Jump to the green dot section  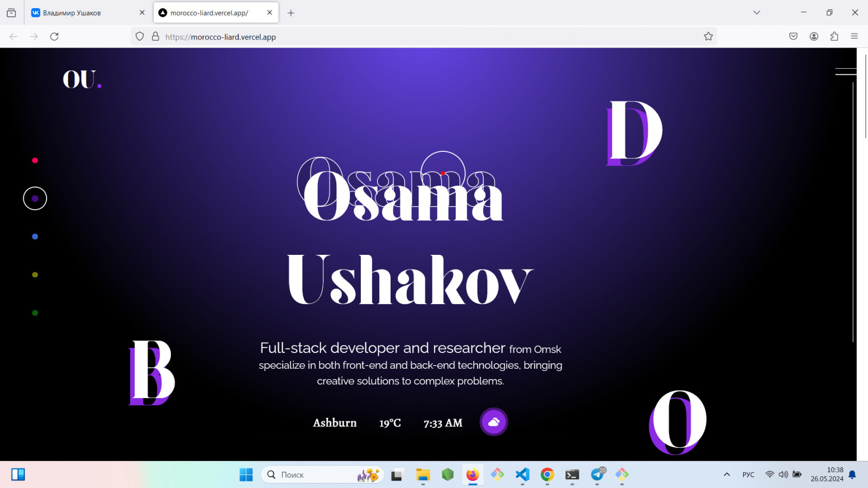click(35, 313)
